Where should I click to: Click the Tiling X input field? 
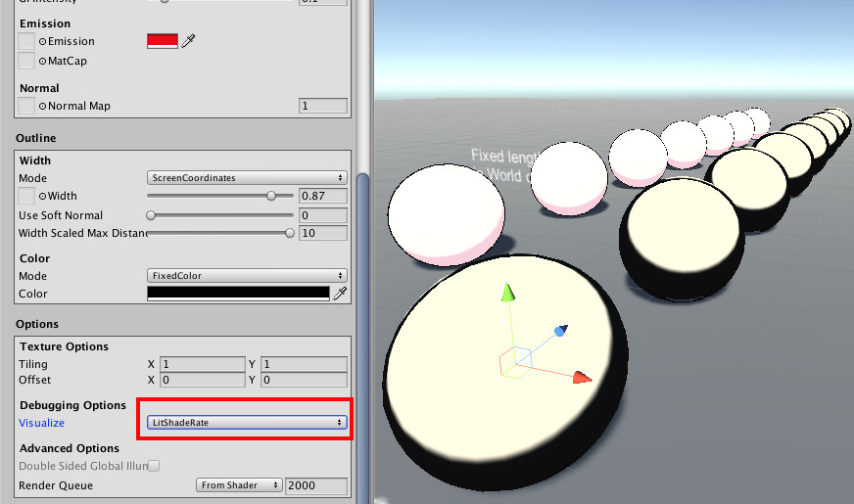coord(203,364)
